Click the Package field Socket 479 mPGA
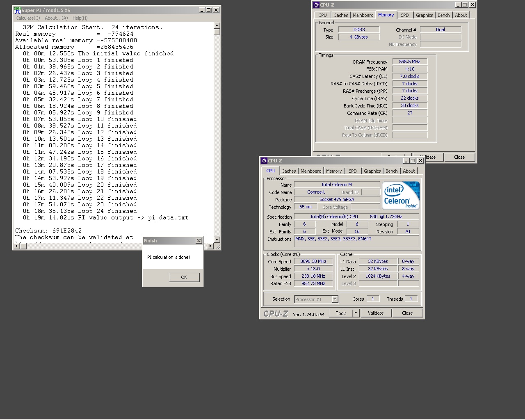 (x=337, y=199)
